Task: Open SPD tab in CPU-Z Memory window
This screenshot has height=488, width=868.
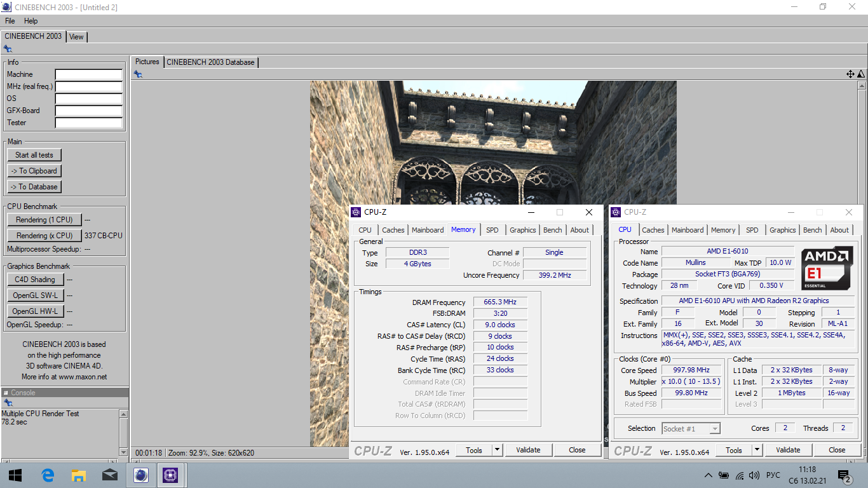Action: [492, 230]
